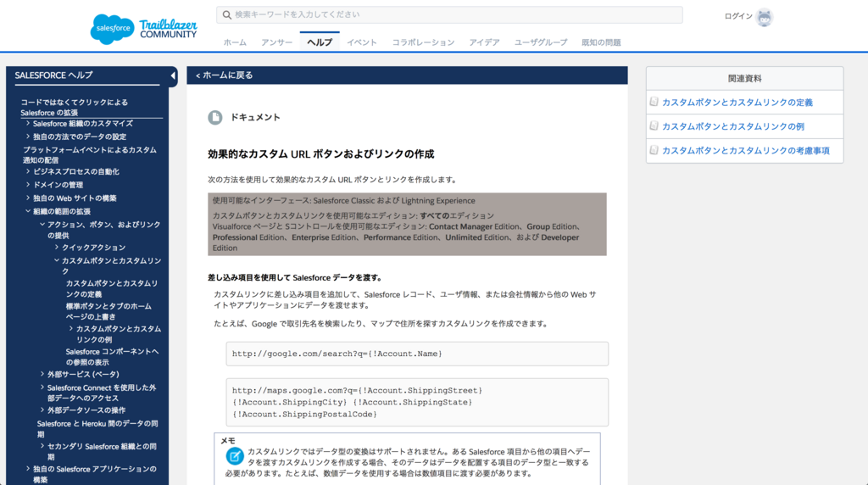Image resolution: width=868 pixels, height=485 pixels.
Task: Open the イベント tab
Action: [362, 42]
